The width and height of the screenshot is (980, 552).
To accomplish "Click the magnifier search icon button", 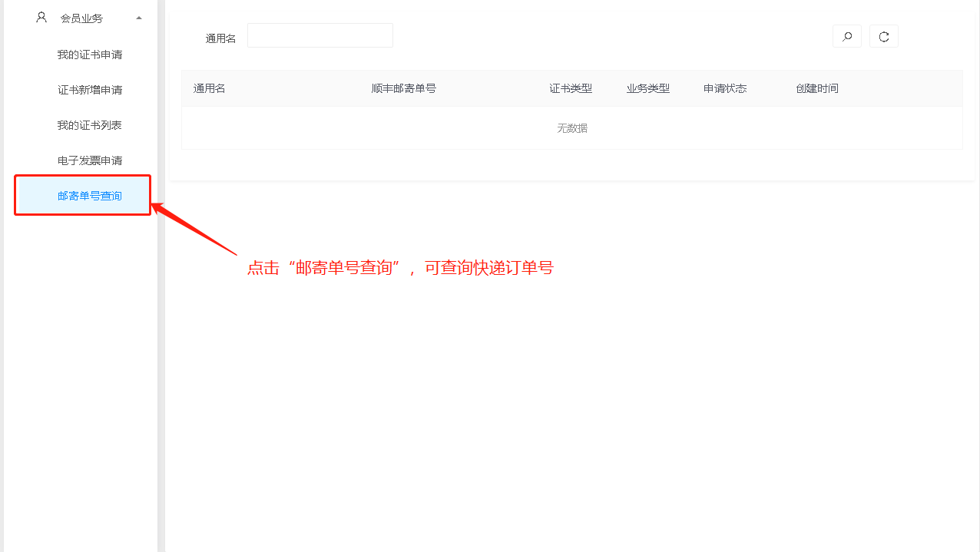I will click(846, 36).
